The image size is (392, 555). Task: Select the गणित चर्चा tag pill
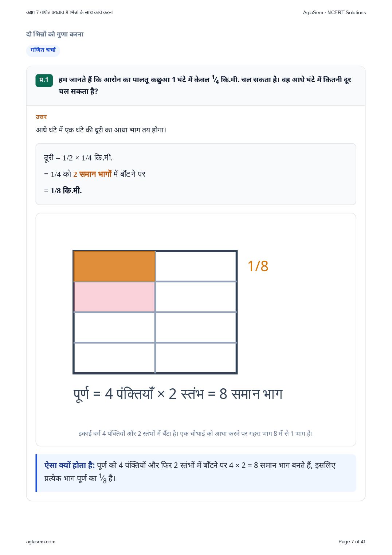tap(43, 50)
